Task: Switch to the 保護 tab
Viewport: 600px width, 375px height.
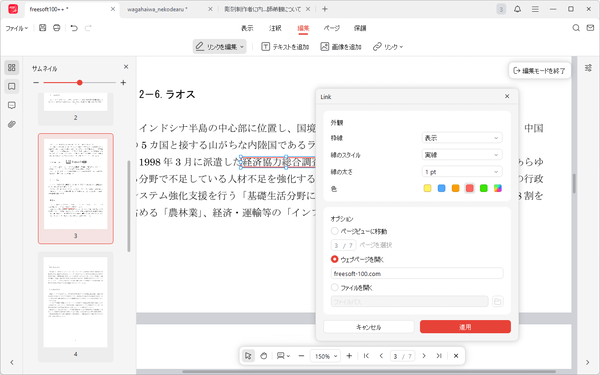Action: (x=360, y=28)
